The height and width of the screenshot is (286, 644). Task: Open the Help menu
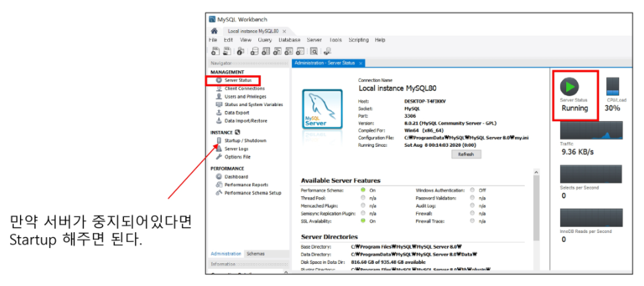point(380,40)
